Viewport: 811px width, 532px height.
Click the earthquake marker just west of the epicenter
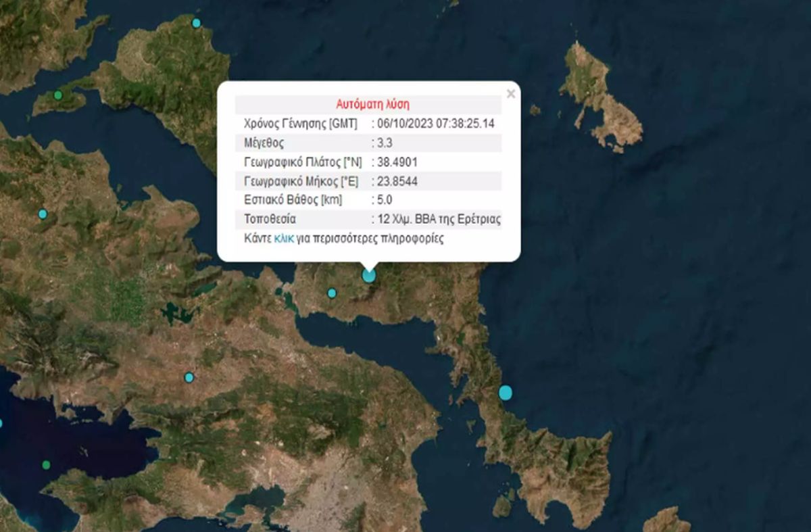[x=331, y=293]
